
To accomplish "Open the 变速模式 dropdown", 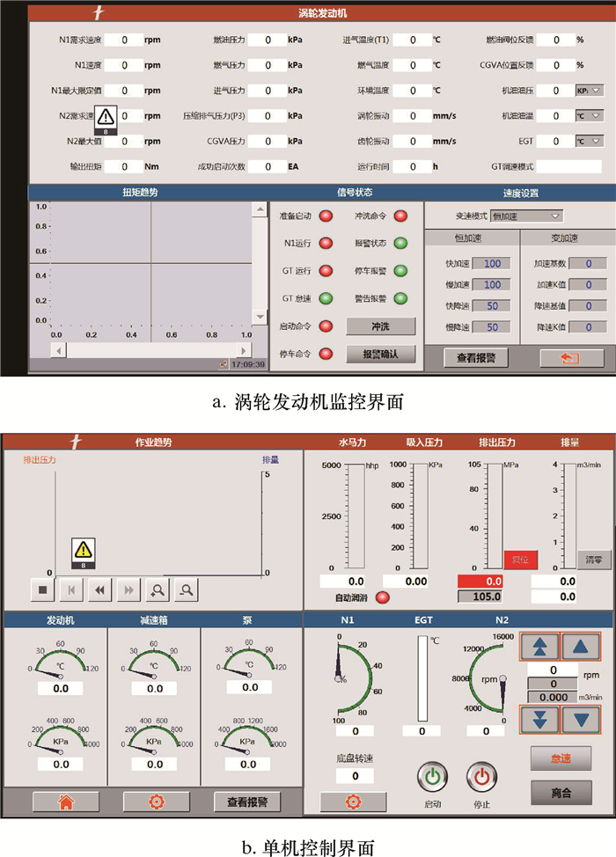I will (527, 216).
